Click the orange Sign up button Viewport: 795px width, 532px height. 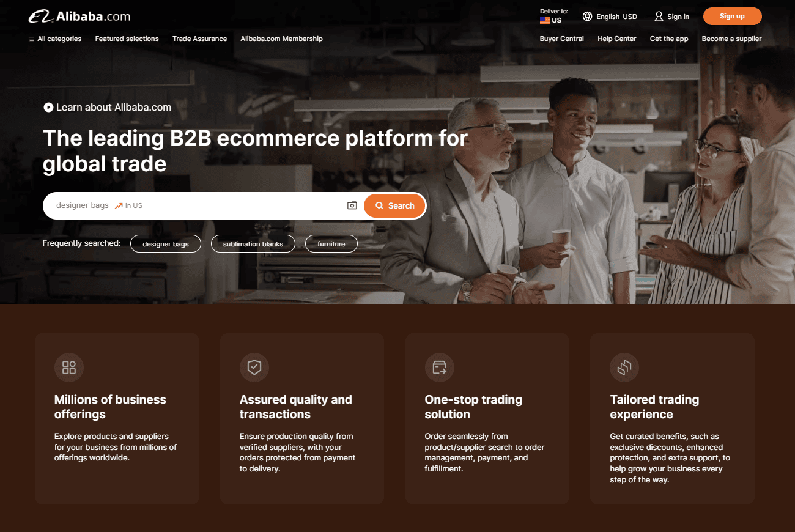[732, 16]
